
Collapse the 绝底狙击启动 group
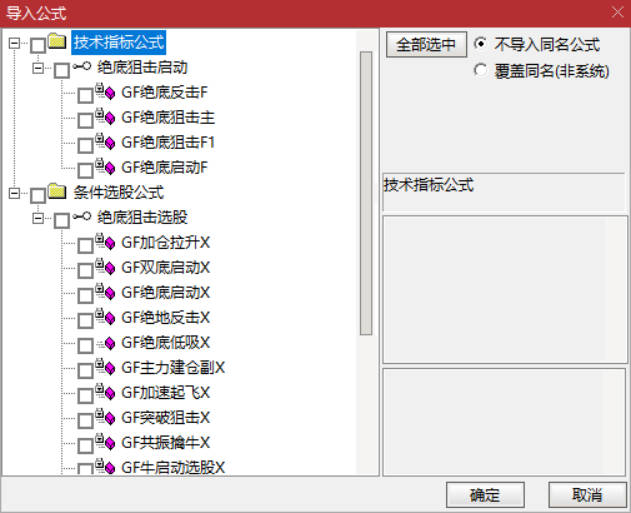point(38,68)
